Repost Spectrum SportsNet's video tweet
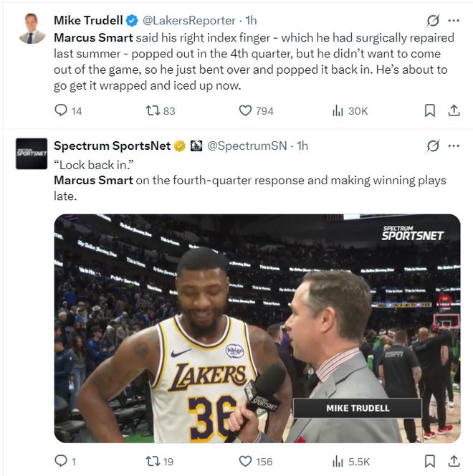 [x=152, y=461]
